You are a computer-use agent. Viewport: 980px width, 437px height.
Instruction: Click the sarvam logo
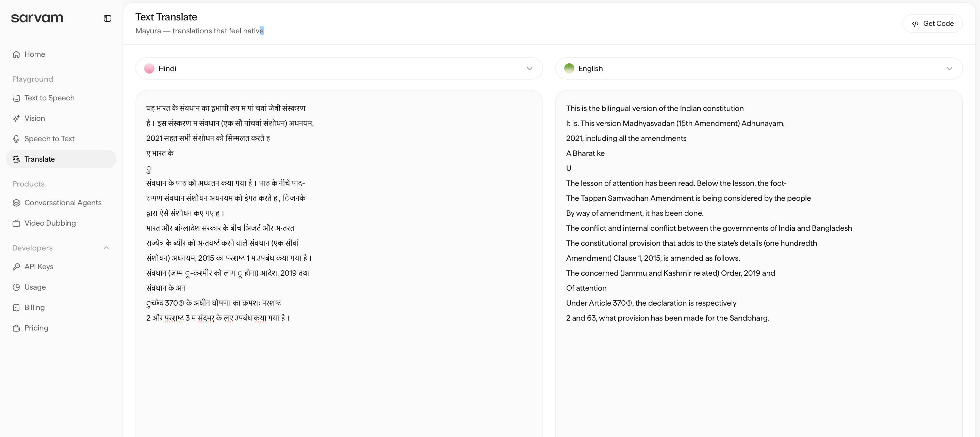pyautogui.click(x=37, y=18)
